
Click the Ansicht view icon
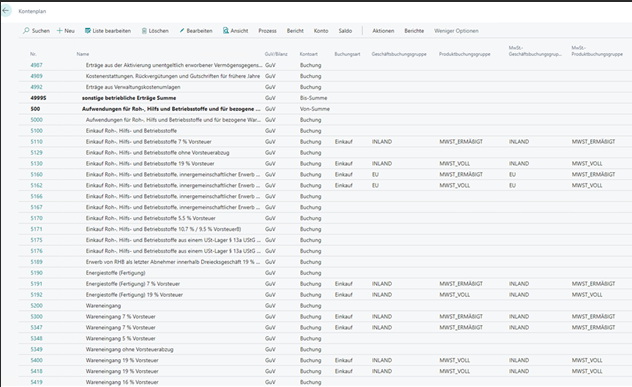click(x=226, y=31)
